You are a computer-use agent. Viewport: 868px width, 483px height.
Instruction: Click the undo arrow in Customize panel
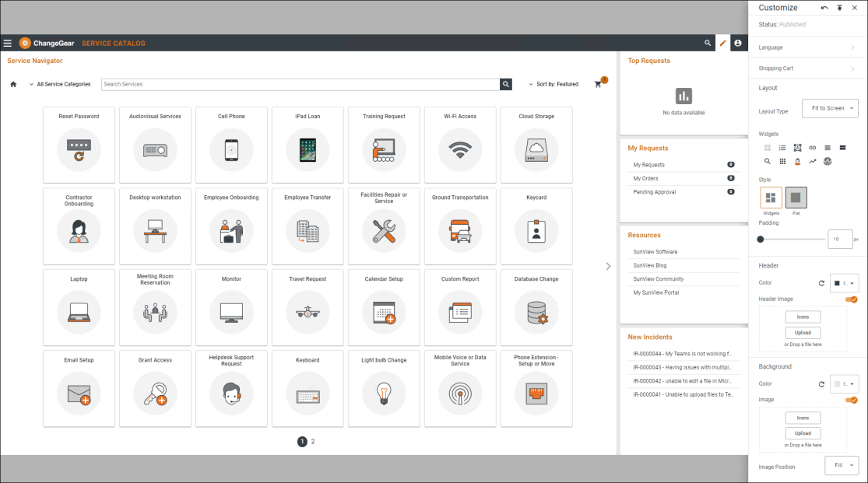(825, 8)
